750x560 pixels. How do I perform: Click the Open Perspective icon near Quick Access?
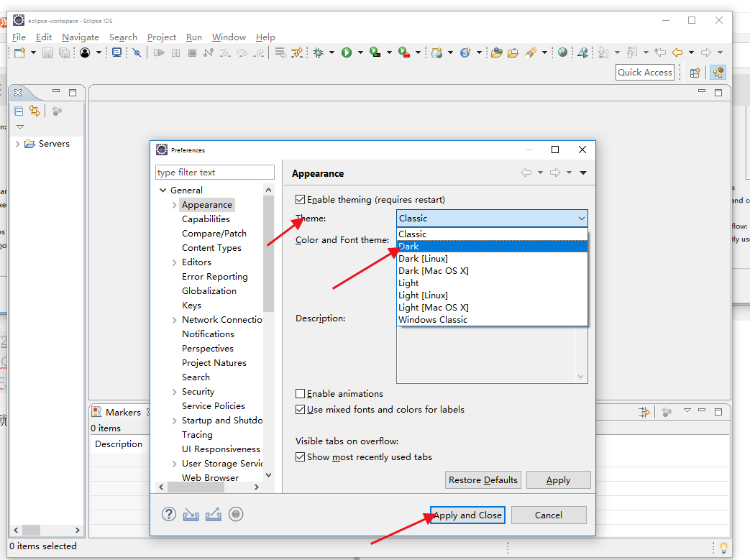(695, 73)
